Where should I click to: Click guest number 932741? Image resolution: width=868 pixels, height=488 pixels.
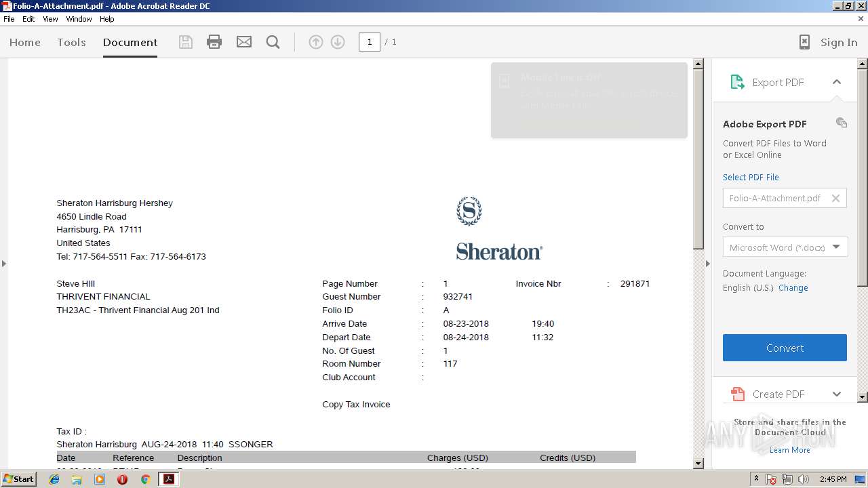tap(458, 297)
